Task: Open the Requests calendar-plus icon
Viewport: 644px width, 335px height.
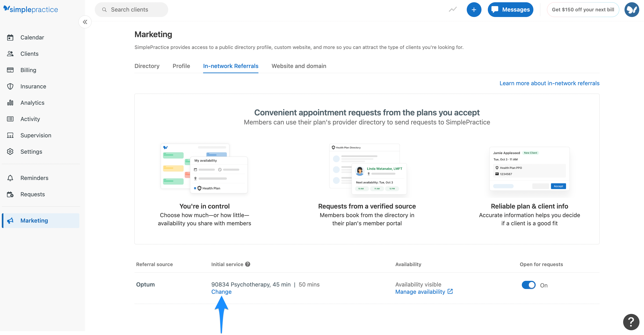Action: pos(10,194)
